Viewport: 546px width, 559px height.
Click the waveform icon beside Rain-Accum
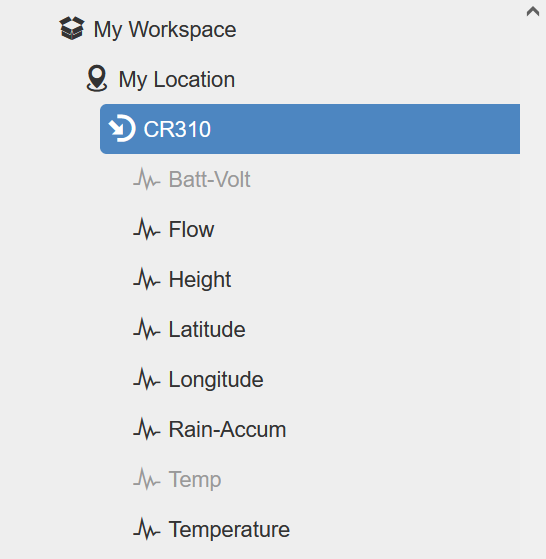(x=146, y=429)
